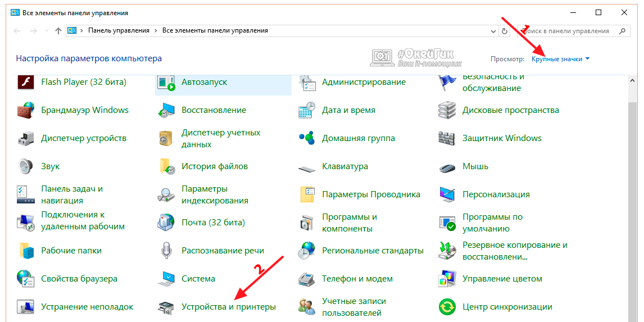The height and width of the screenshot is (322, 644).
Task: Click the Control Panel icon in address bar
Action: [72, 31]
